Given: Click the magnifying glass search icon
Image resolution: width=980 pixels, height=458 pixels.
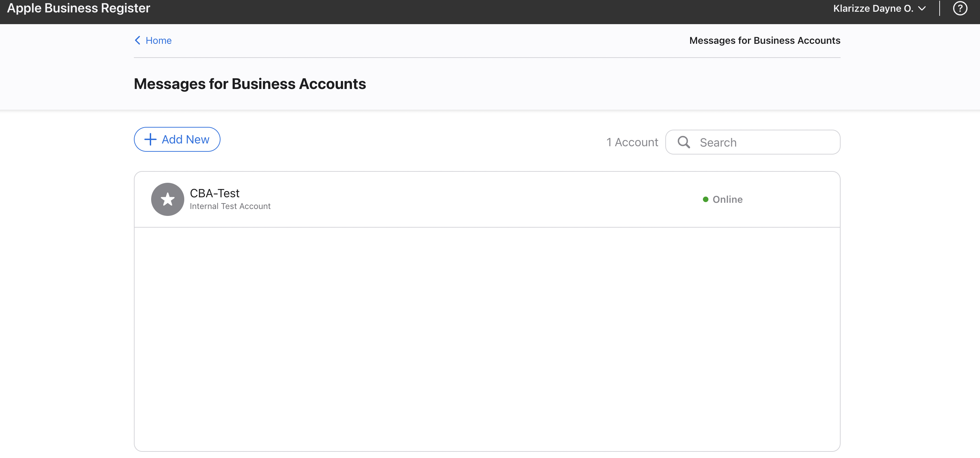Looking at the screenshot, I should [684, 142].
